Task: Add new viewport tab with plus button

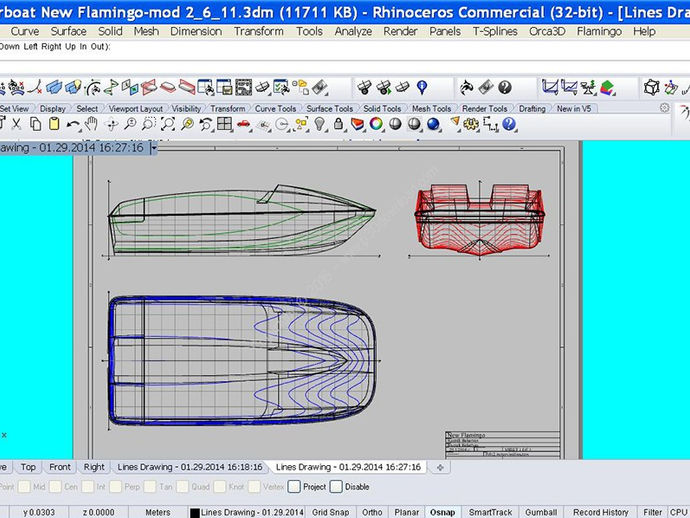Action: [x=440, y=467]
